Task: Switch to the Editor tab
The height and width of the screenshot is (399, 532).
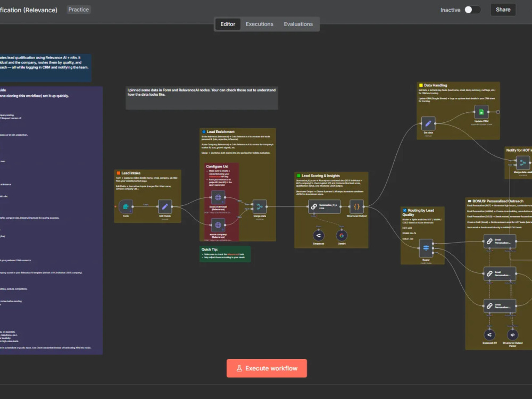Action: click(x=228, y=24)
